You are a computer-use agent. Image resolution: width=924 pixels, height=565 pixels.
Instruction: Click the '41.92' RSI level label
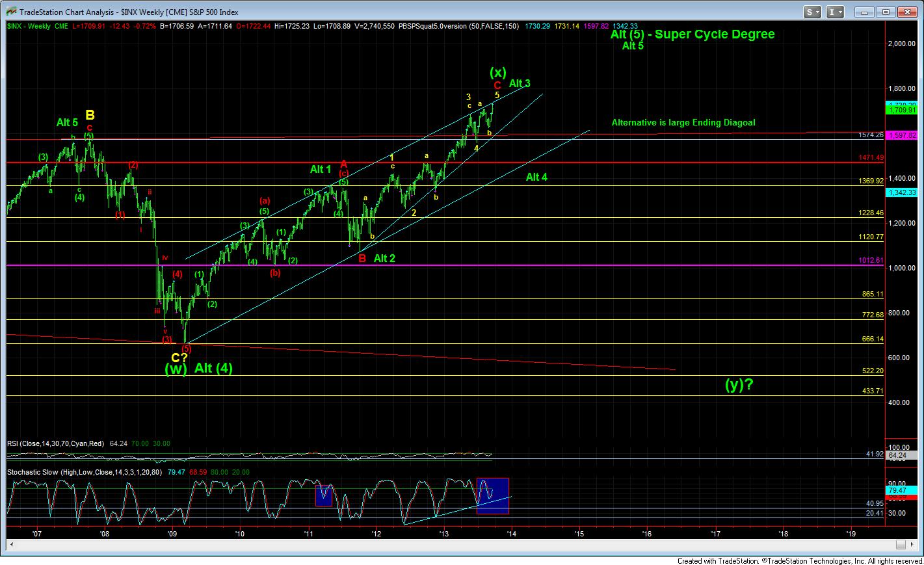click(x=875, y=454)
